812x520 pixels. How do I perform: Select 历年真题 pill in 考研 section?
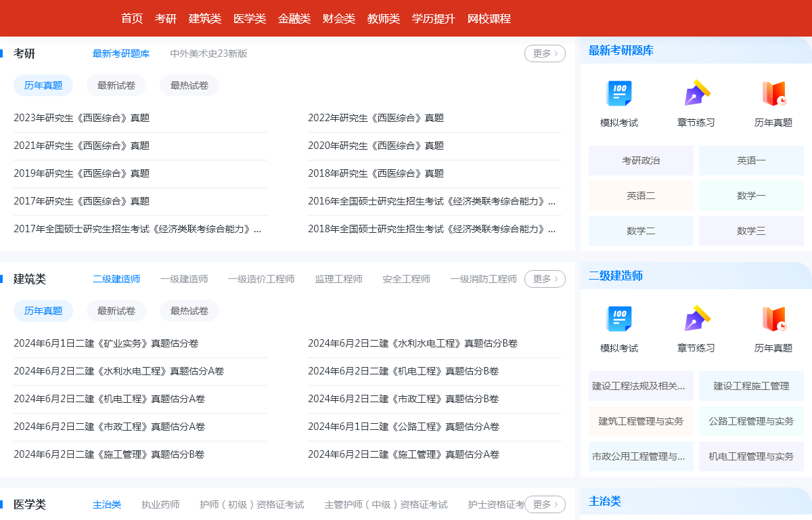(43, 85)
